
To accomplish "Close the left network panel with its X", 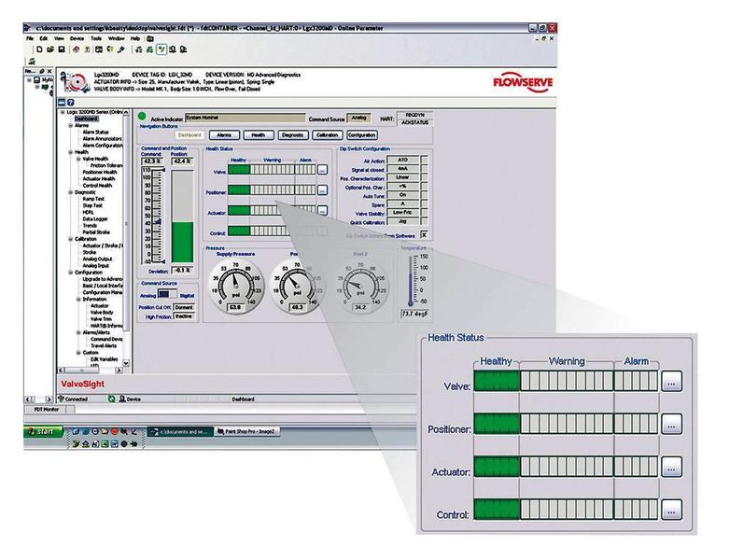I will tap(49, 71).
